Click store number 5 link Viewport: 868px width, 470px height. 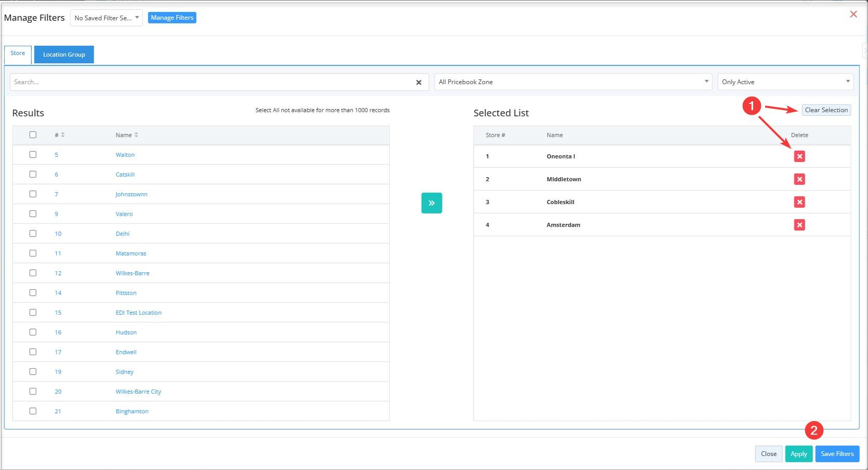(57, 155)
